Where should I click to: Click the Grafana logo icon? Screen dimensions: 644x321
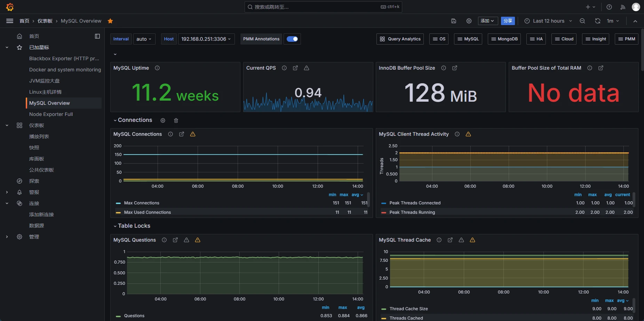pos(10,7)
